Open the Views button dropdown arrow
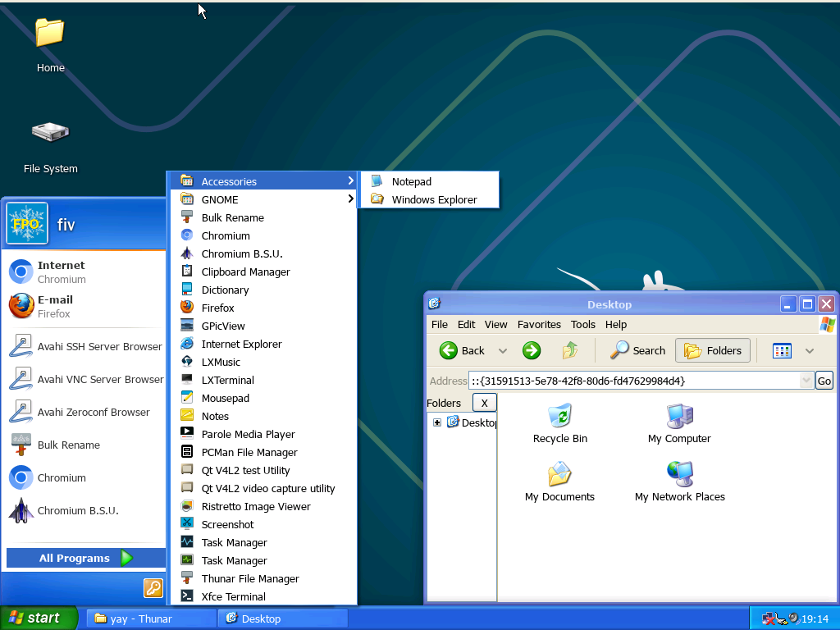840x630 pixels. click(810, 351)
